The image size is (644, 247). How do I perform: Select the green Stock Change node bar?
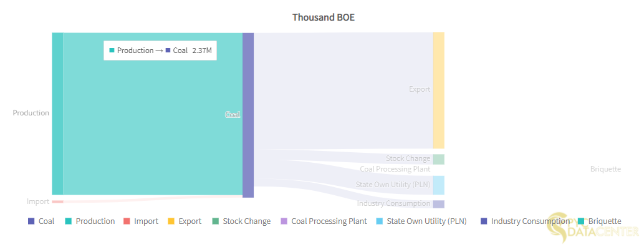(439, 160)
